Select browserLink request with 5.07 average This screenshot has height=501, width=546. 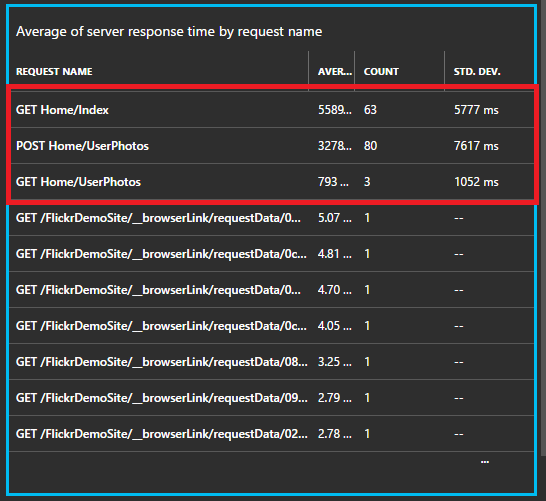tap(272, 218)
